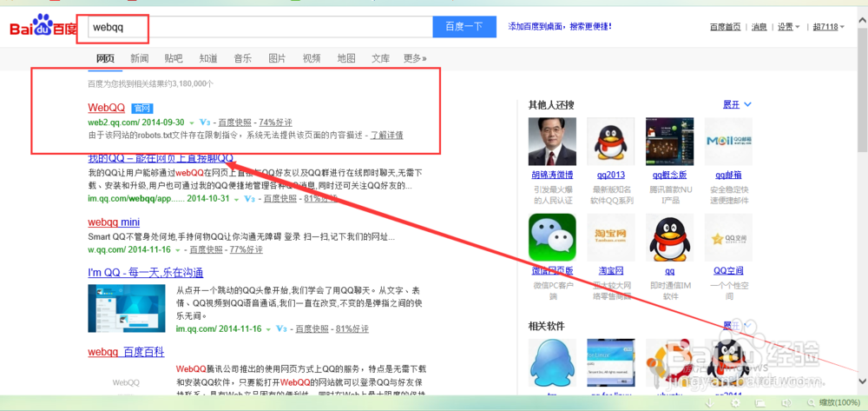Expand arrow after im.qq.com 2014-11-16
868x411 pixels.
[x=268, y=329]
